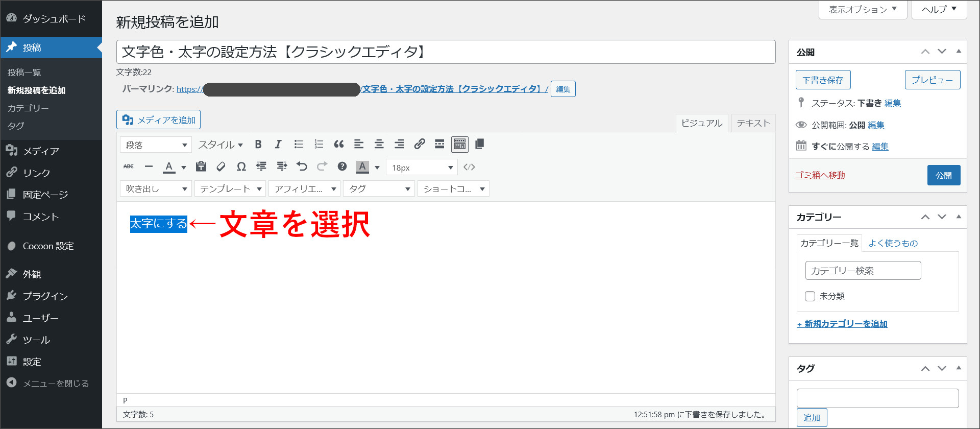Open the テンプレート dropdown
This screenshot has width=980, height=429.
pyautogui.click(x=230, y=189)
